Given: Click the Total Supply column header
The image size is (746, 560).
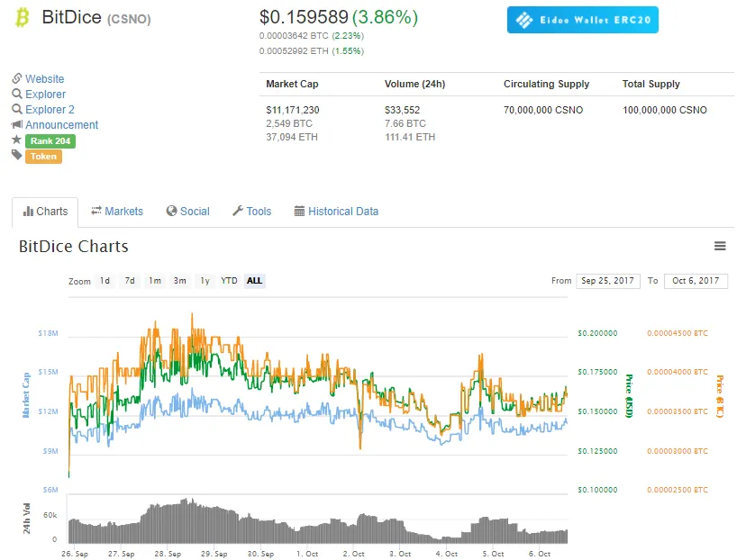Looking at the screenshot, I should pos(650,84).
